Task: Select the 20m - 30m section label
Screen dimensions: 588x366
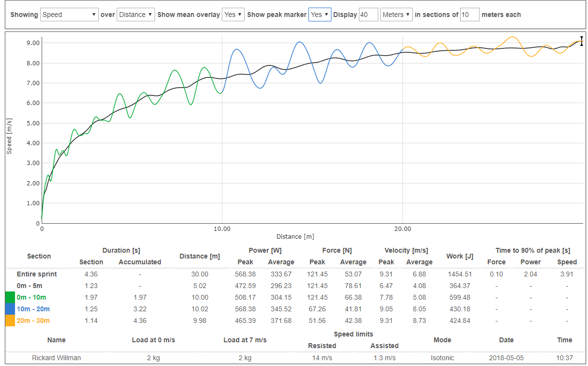Action: coord(33,320)
